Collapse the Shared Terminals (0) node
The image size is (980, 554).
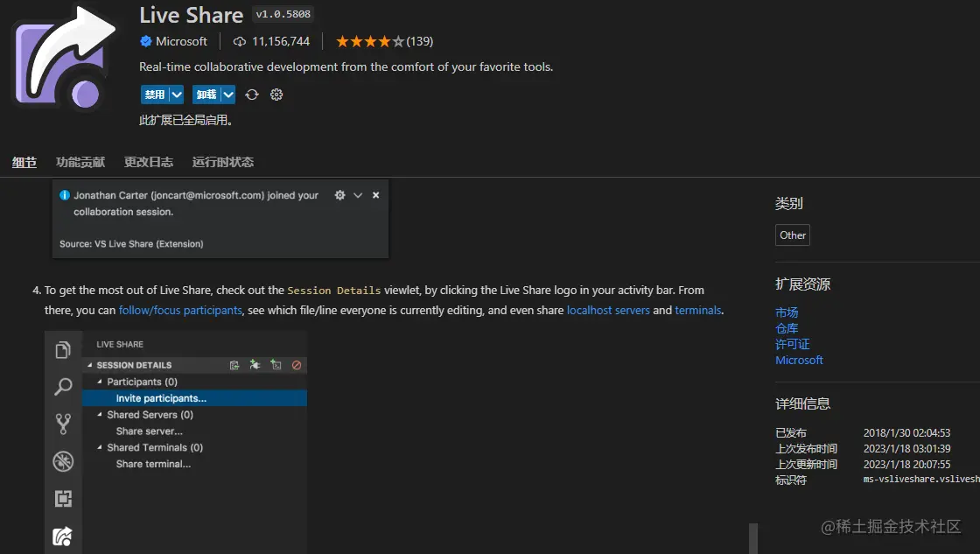coord(100,448)
